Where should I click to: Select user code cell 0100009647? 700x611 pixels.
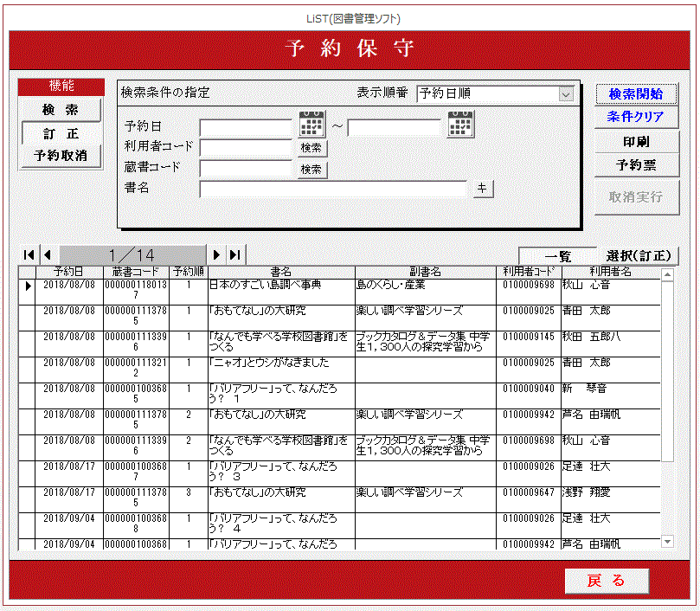pos(529,499)
